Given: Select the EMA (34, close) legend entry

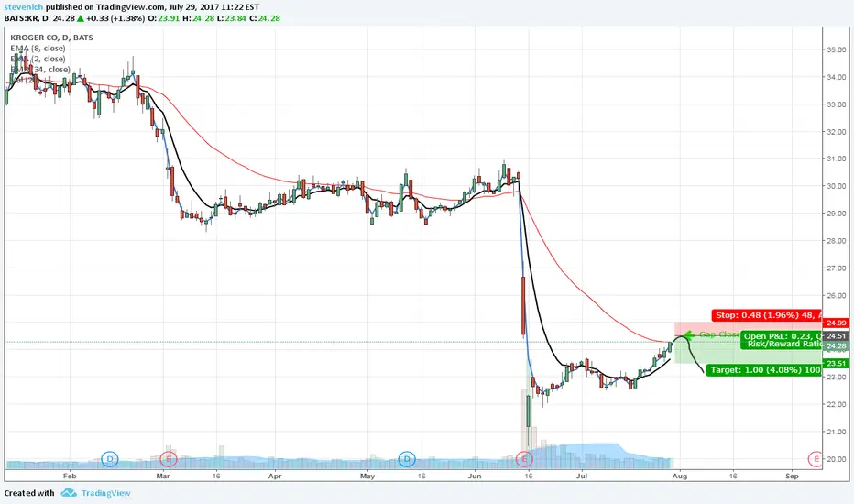Looking at the screenshot, I should click(40, 70).
